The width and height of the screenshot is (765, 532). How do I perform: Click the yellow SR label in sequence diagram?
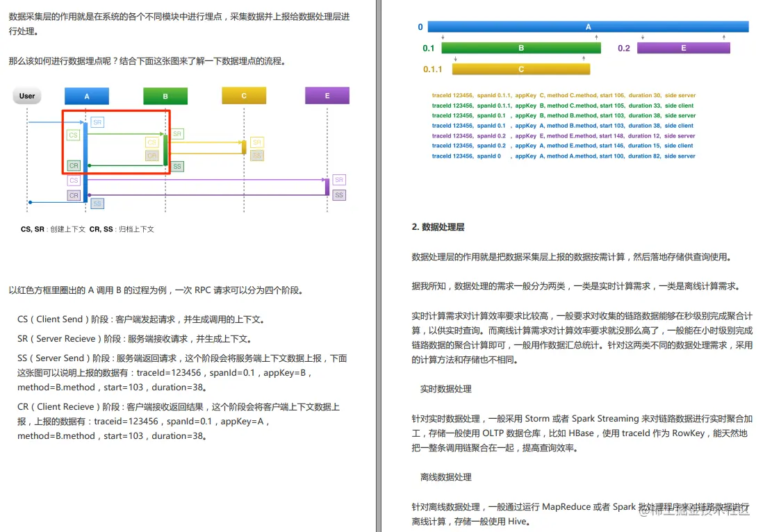click(x=257, y=142)
